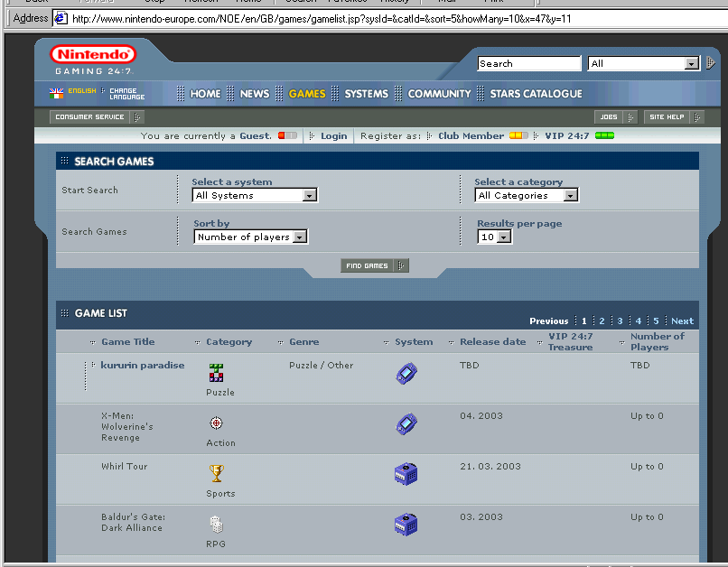Image resolution: width=728 pixels, height=567 pixels.
Task: Click the JOBS button
Action: (616, 117)
